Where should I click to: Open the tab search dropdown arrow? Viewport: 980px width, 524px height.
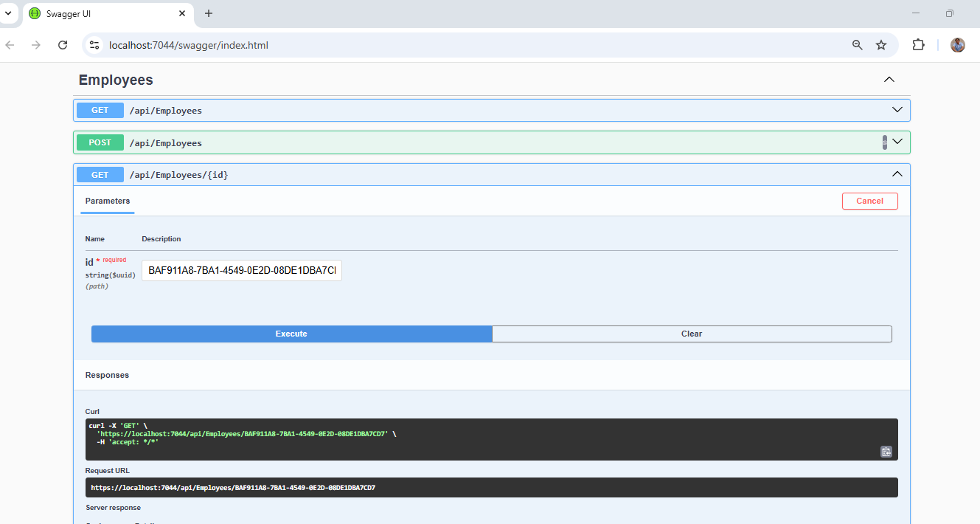click(8, 13)
